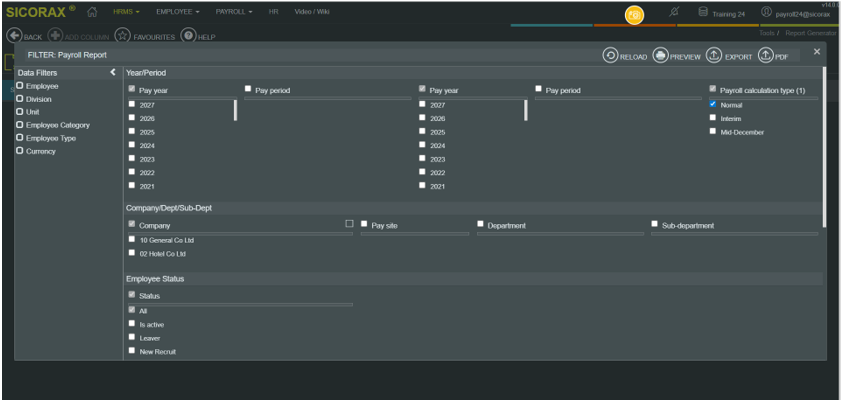This screenshot has width=841, height=401.
Task: Open the PAYROLL dropdown menu
Action: (234, 12)
